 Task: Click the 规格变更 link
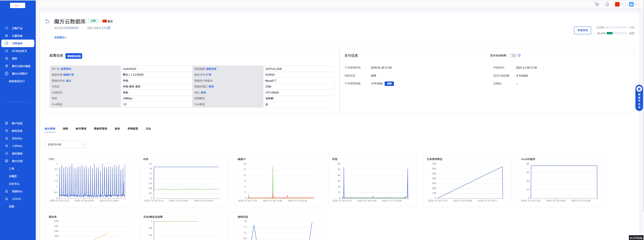click(x=211, y=69)
